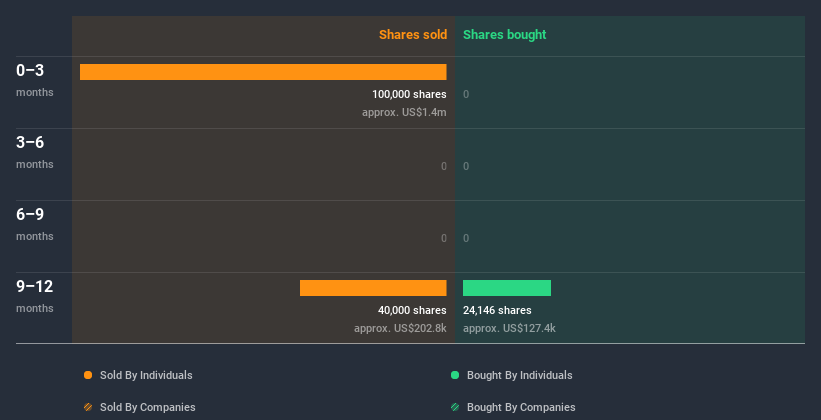Screen dimensions: 821x420
Task: Click the approx. US$1.4m value
Action: click(x=404, y=112)
